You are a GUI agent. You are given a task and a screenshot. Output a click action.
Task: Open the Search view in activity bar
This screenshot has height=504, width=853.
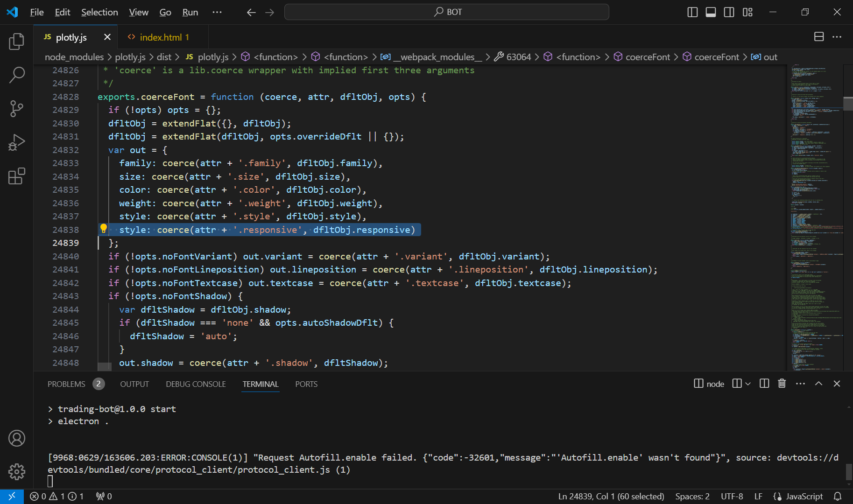pos(17,75)
